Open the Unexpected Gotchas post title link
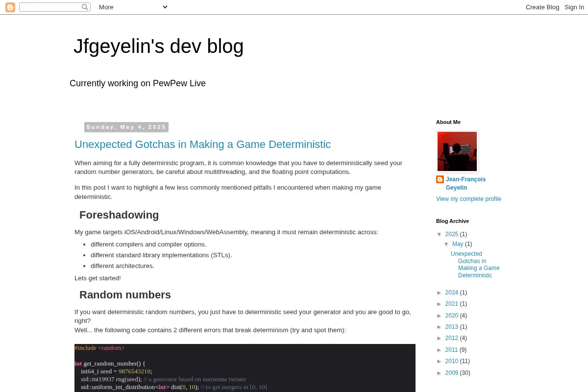The image size is (588, 392). (202, 145)
